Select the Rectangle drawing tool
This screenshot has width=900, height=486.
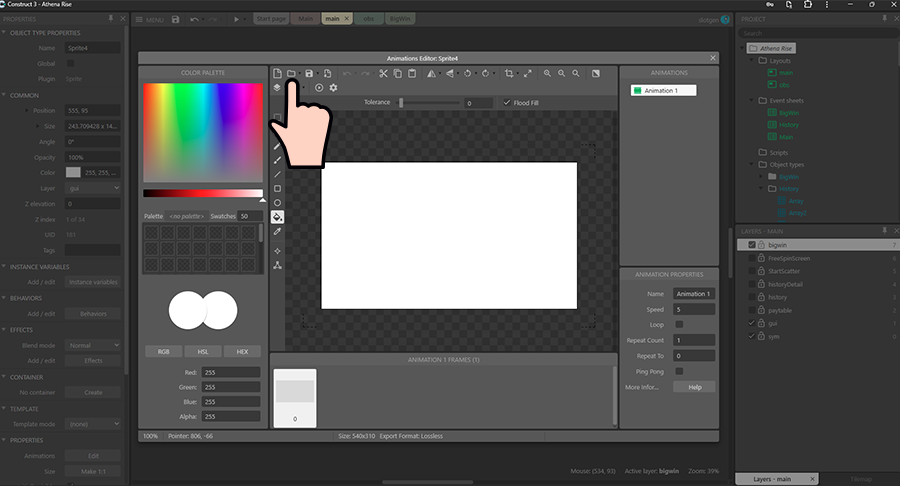coord(278,188)
